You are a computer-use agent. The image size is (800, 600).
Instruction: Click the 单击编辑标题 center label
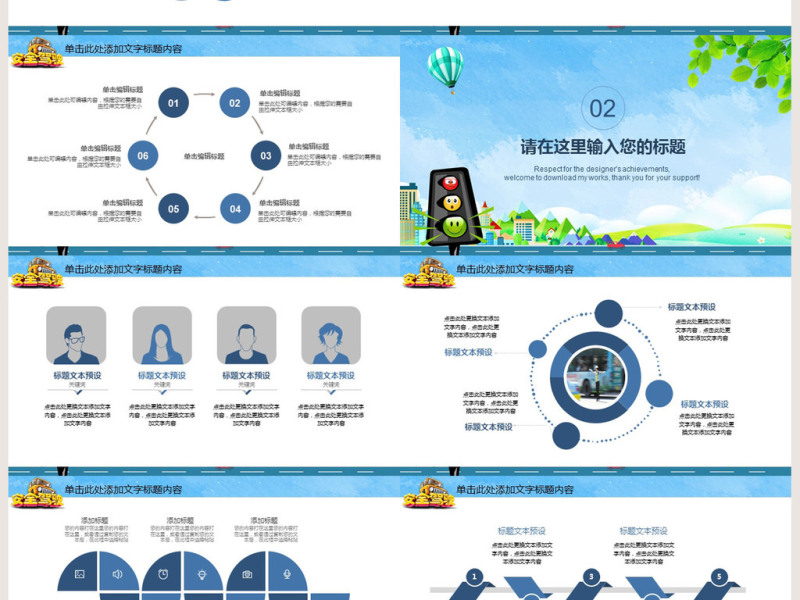pyautogui.click(x=204, y=155)
